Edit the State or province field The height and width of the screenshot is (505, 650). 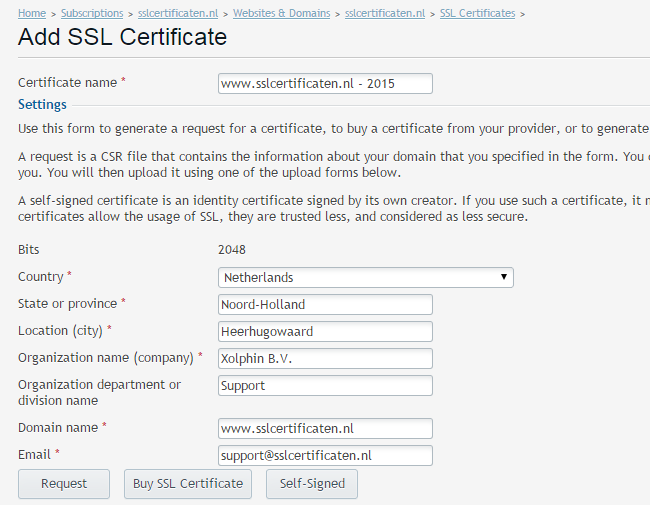click(325, 305)
